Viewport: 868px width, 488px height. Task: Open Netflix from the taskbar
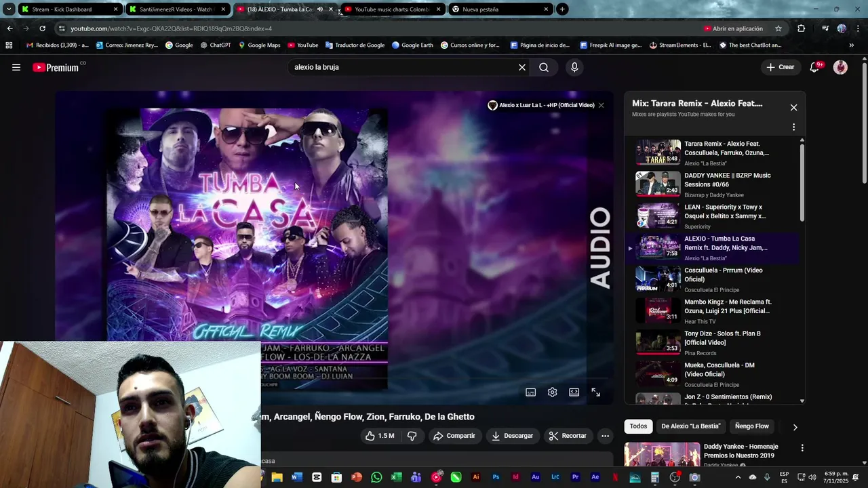(615, 477)
